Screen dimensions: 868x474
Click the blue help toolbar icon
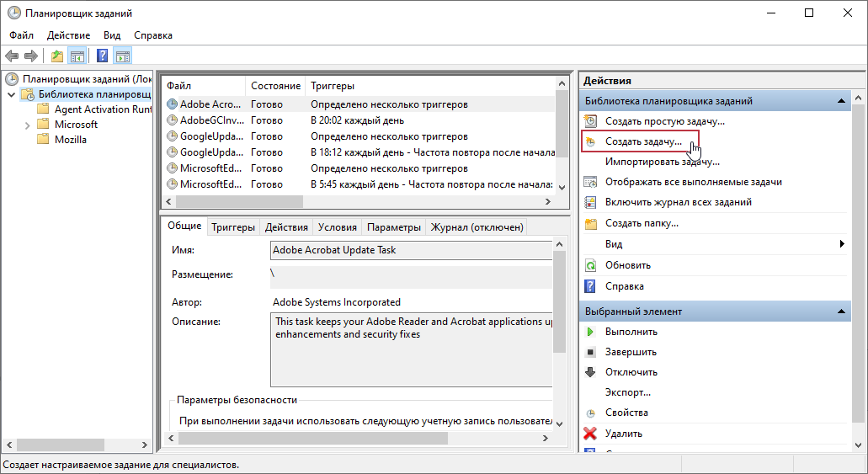pyautogui.click(x=102, y=56)
